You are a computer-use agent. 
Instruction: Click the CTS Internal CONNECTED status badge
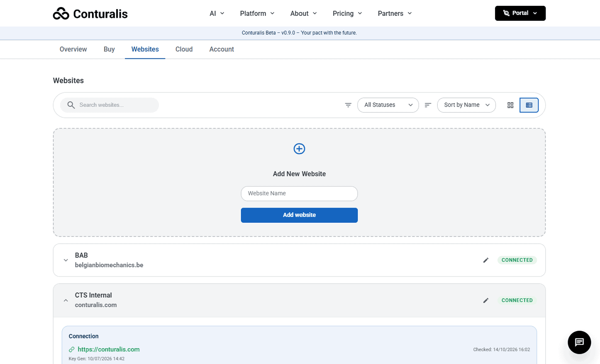[517, 301]
